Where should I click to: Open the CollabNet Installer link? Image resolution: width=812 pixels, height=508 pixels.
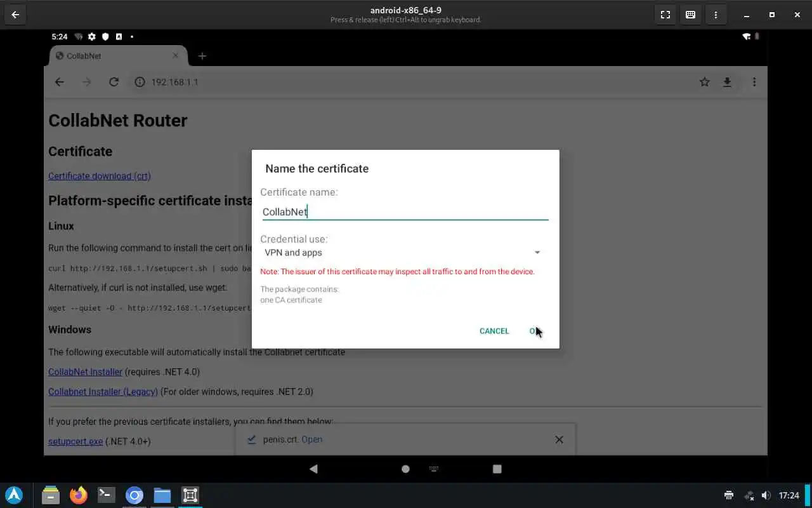(x=85, y=371)
